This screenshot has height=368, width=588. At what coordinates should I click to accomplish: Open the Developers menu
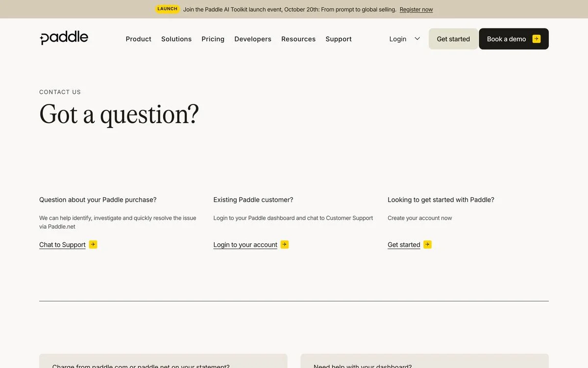tap(253, 39)
